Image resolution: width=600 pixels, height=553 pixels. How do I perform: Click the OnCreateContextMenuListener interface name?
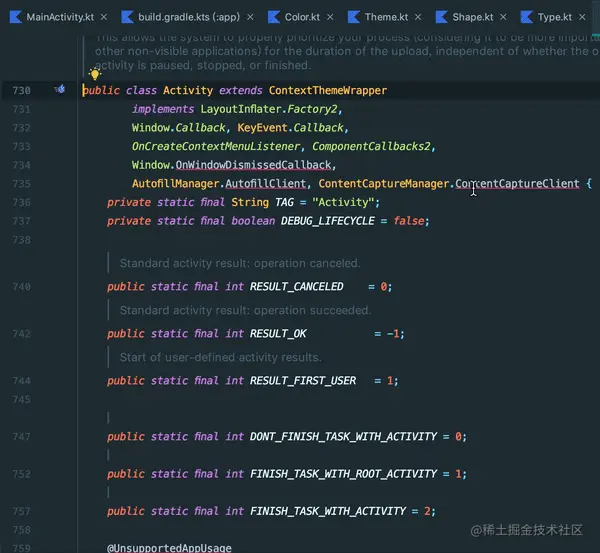[216, 146]
